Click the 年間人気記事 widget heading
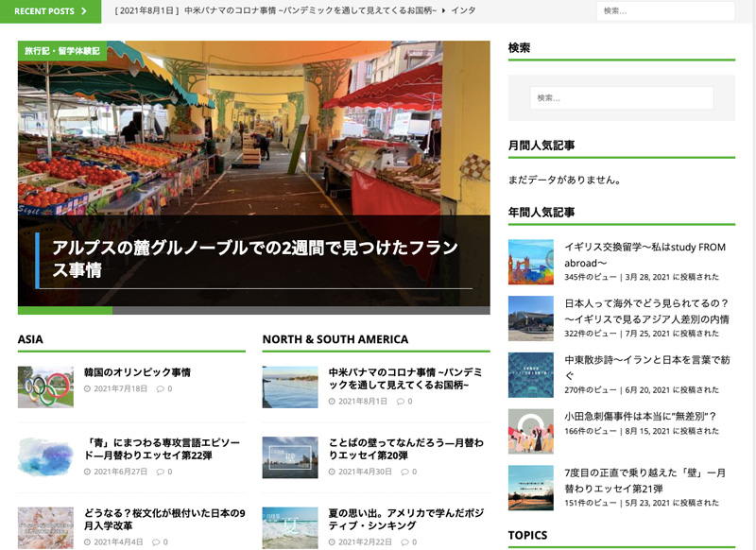The image size is (756, 550). (x=541, y=212)
